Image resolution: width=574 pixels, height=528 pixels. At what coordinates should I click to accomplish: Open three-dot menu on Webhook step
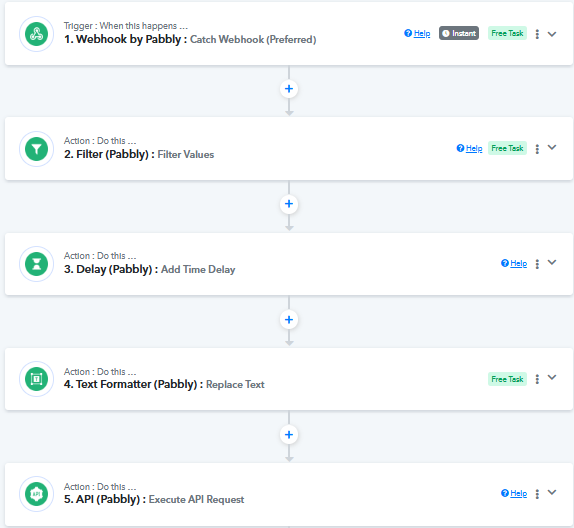[x=537, y=34]
